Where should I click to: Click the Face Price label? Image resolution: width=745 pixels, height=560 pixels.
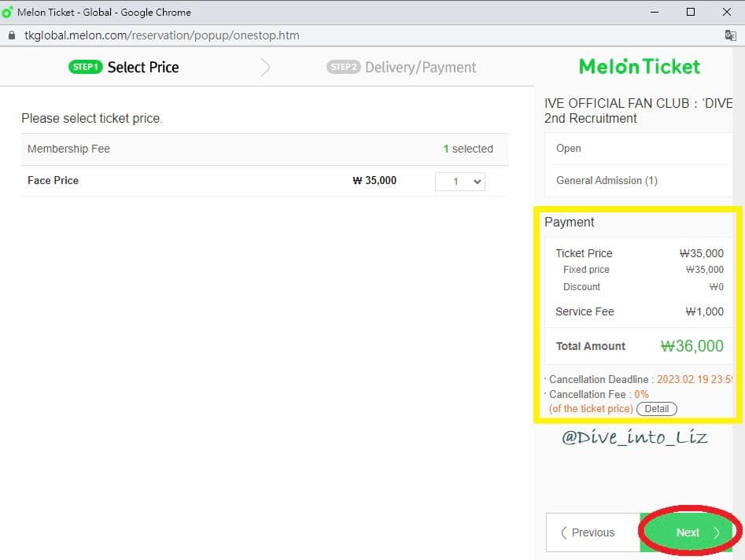(x=53, y=180)
